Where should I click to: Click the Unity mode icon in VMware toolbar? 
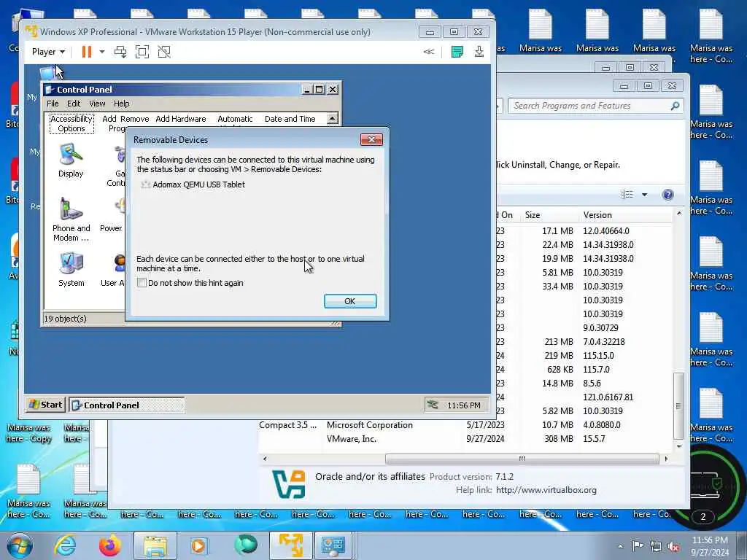tap(164, 52)
